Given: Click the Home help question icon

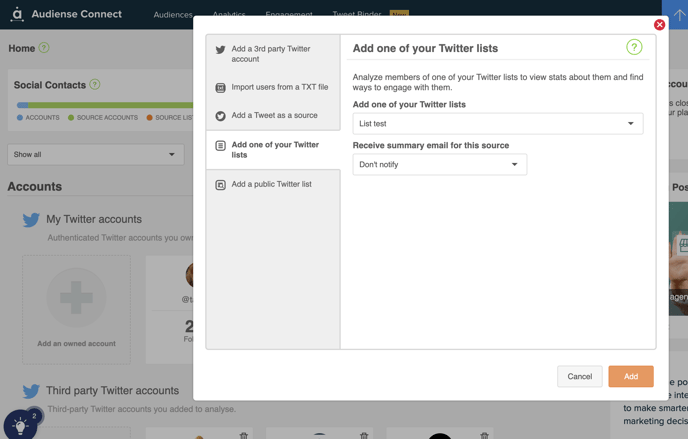Looking at the screenshot, I should pos(44,47).
